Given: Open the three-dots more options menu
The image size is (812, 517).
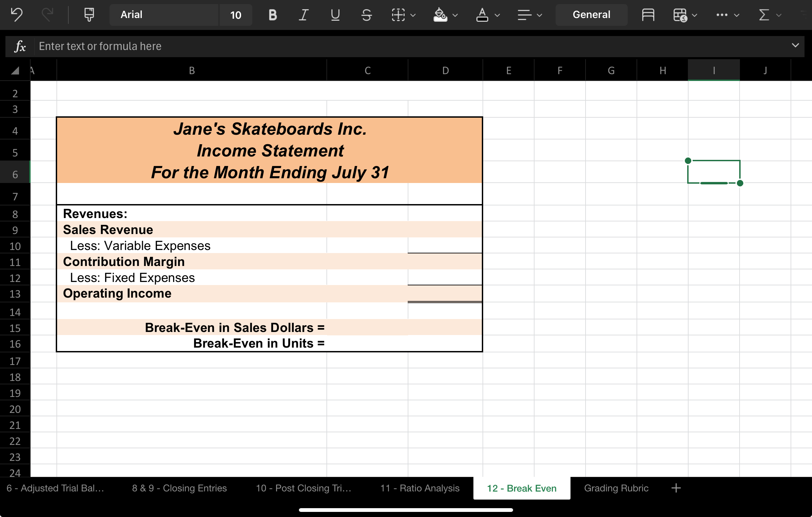Looking at the screenshot, I should click(722, 15).
